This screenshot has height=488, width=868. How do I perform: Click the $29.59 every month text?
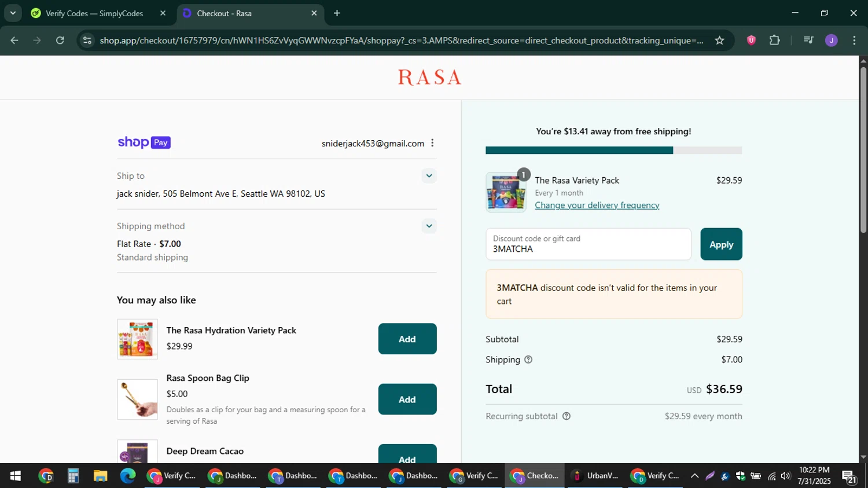coord(703,416)
